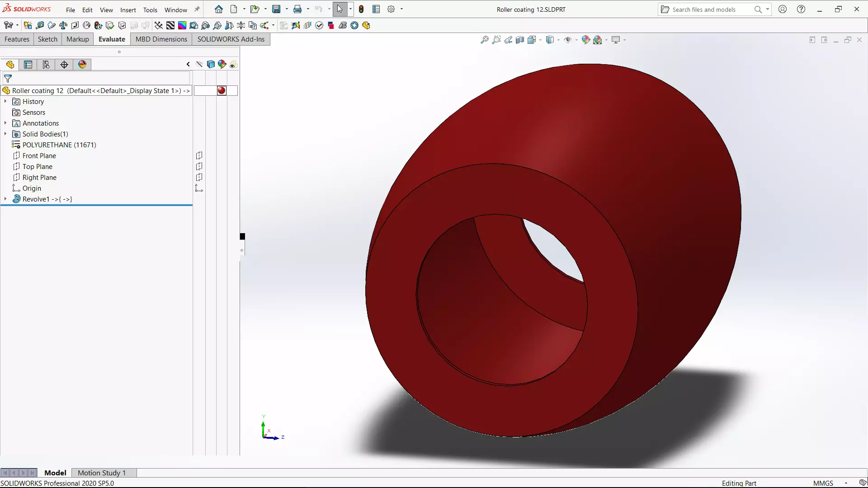The height and width of the screenshot is (488, 868).
Task: Switch to the Features tab
Action: (x=17, y=39)
